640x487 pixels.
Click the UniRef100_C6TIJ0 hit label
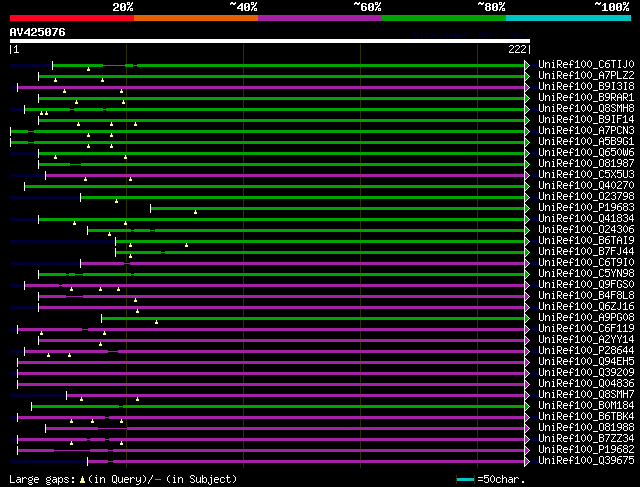[x=586, y=64]
